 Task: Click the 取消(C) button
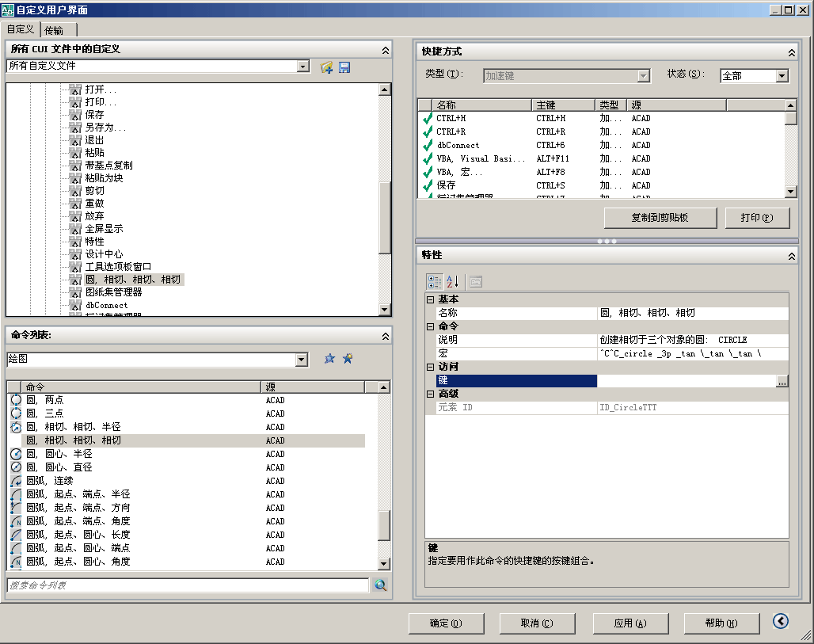point(537,623)
